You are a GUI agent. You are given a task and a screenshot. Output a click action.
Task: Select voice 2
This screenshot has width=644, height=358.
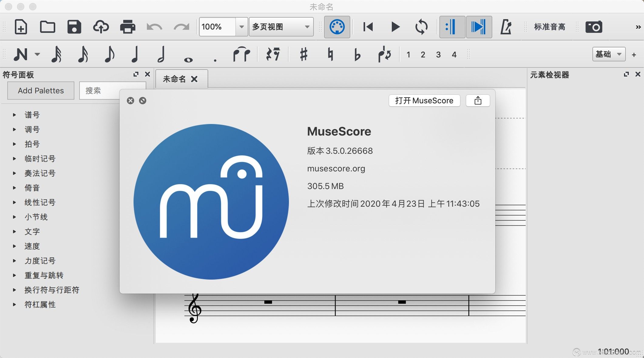pos(423,55)
